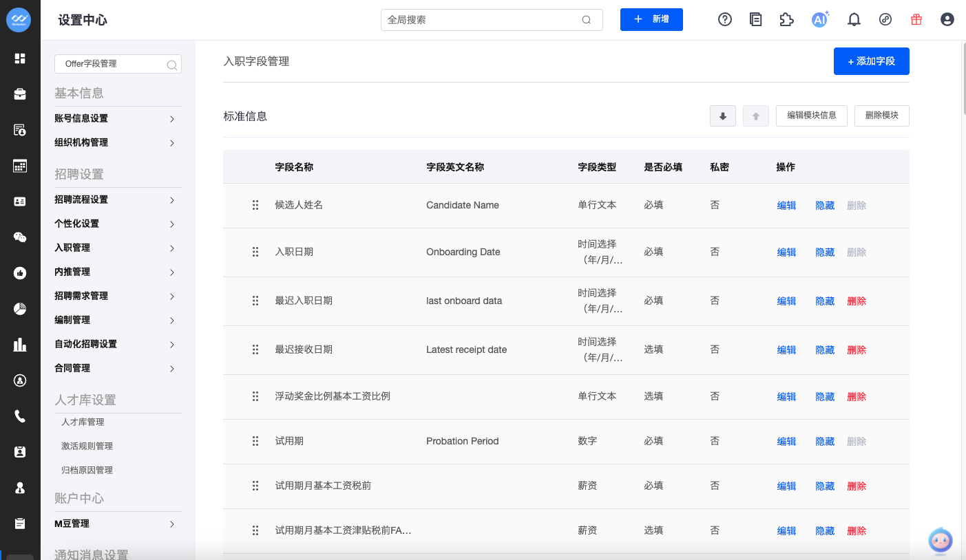Screen dimensions: 966x560
Task: Expand the 合同管理 section
Action: coord(116,368)
